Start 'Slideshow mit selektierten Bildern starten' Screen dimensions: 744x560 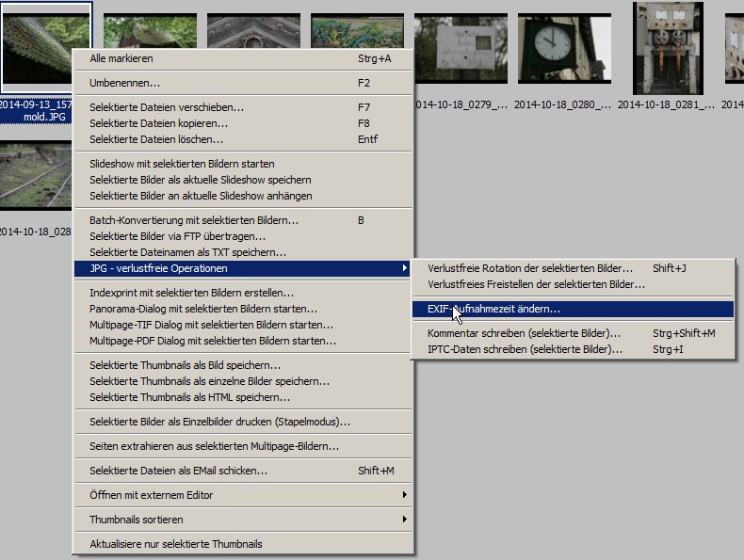coord(182,164)
